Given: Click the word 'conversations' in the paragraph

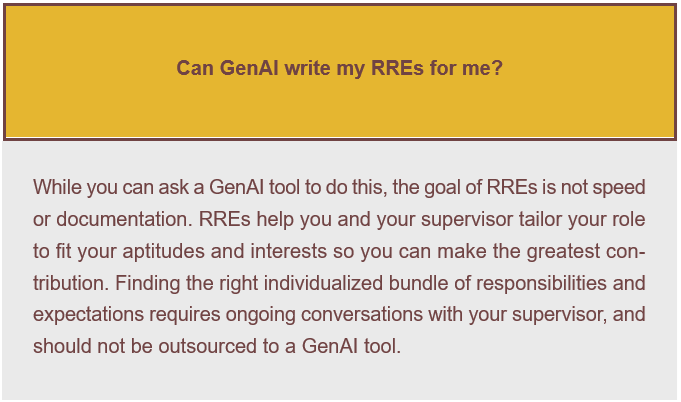Looking at the screenshot, I should 362,314.
